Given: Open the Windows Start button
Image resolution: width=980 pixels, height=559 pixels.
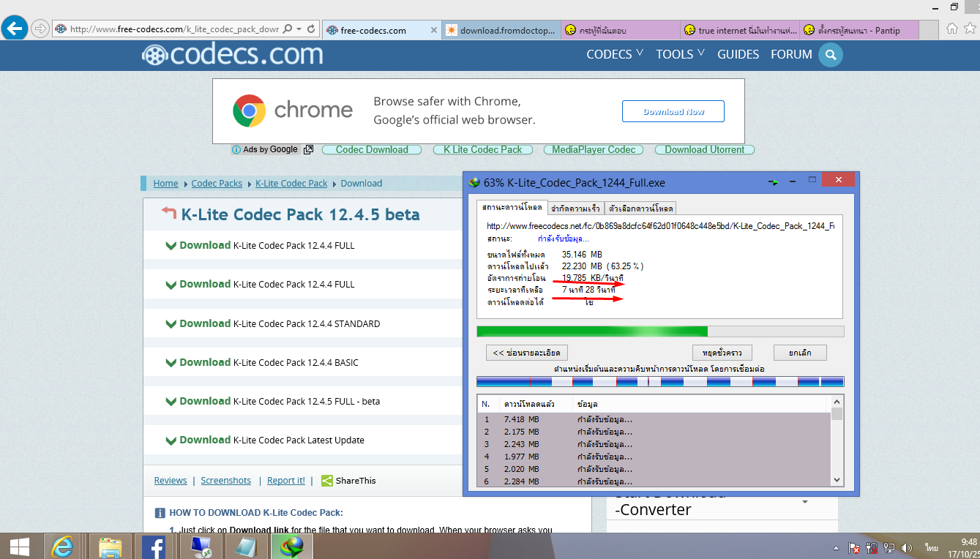Looking at the screenshot, I should pyautogui.click(x=20, y=547).
